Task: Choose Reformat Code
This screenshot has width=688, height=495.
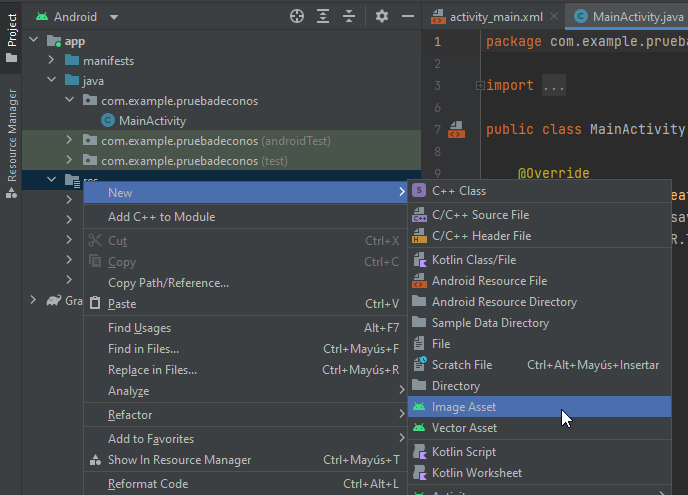Action: (245, 484)
